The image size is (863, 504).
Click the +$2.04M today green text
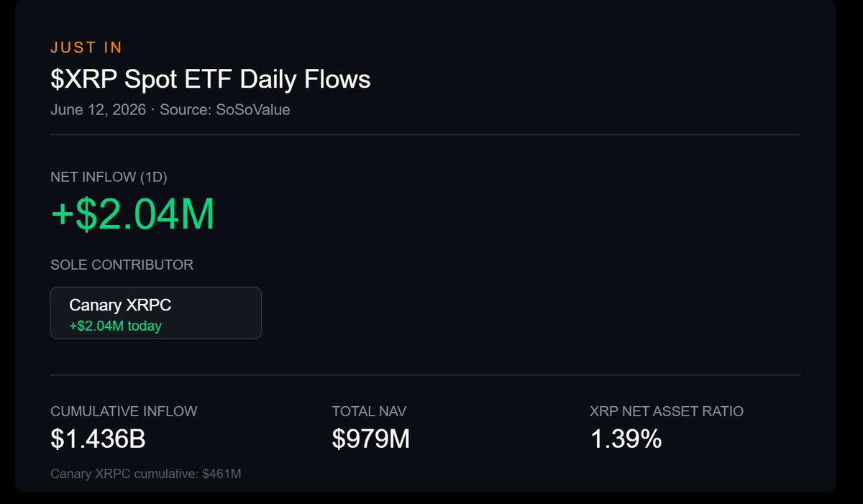coord(115,326)
